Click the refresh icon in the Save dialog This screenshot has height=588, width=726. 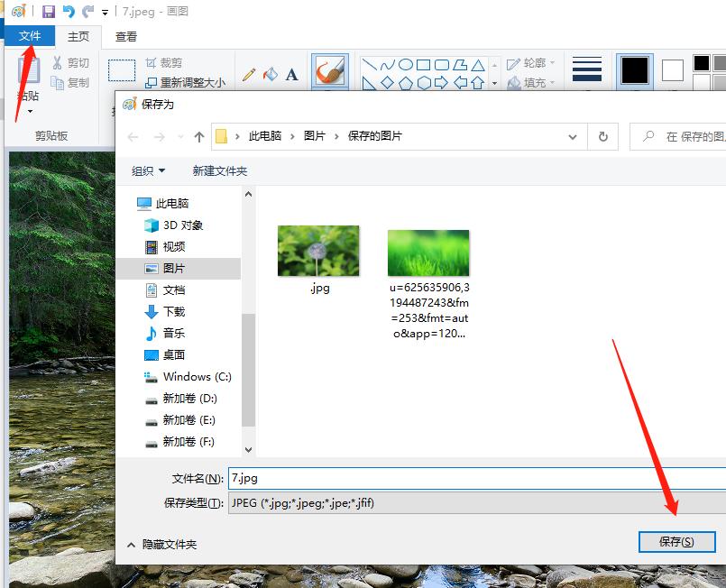pyautogui.click(x=602, y=136)
